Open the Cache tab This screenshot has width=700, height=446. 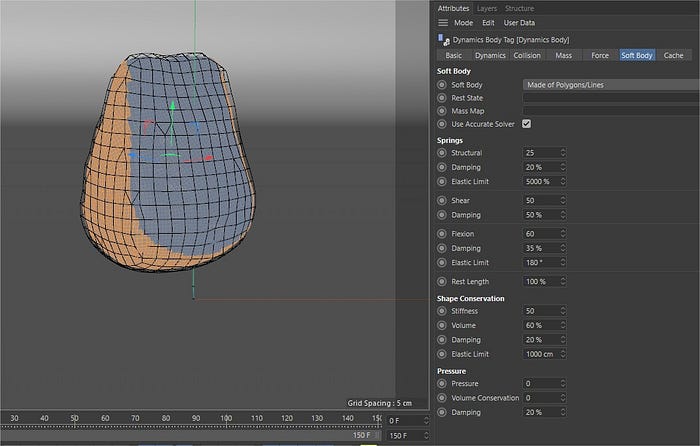(x=673, y=55)
